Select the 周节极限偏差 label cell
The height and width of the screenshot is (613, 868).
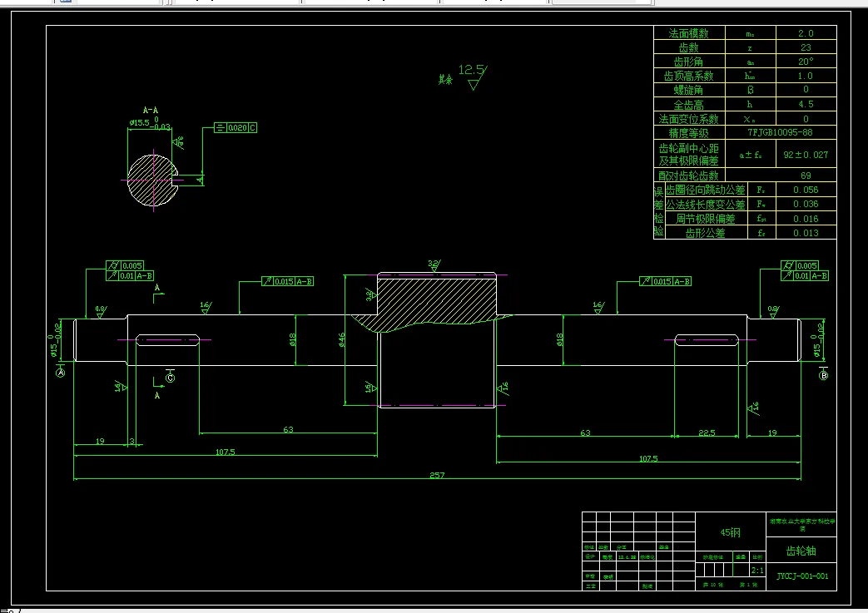point(706,219)
